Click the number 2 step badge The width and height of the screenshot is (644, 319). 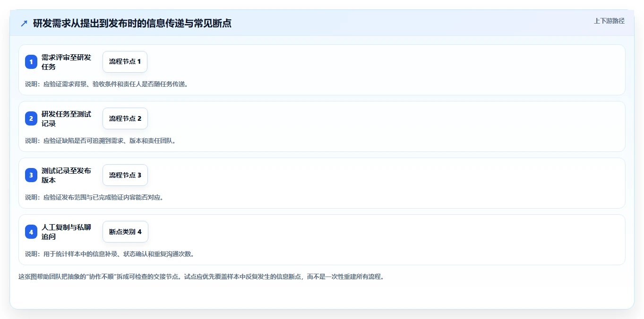click(31, 118)
